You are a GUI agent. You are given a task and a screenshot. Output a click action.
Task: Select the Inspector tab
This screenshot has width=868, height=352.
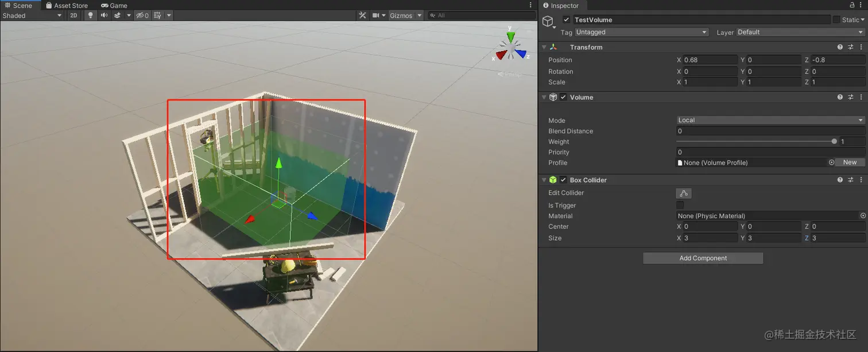point(561,5)
